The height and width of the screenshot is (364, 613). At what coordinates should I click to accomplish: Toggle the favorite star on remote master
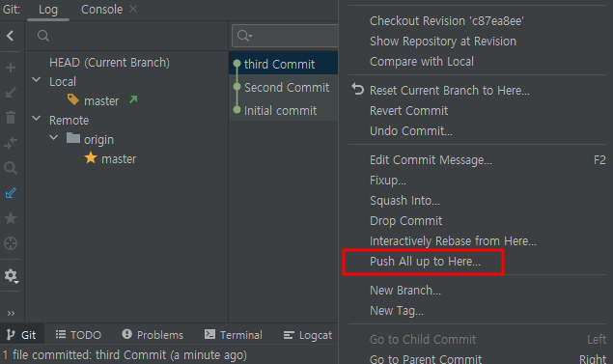91,158
